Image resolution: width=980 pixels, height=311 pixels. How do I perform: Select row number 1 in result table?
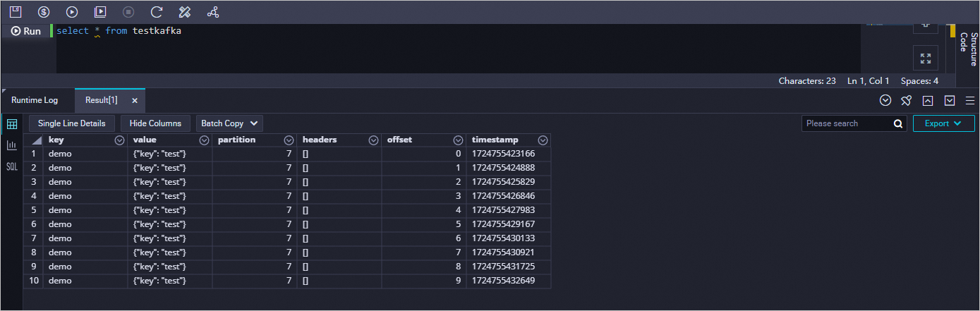(33, 154)
